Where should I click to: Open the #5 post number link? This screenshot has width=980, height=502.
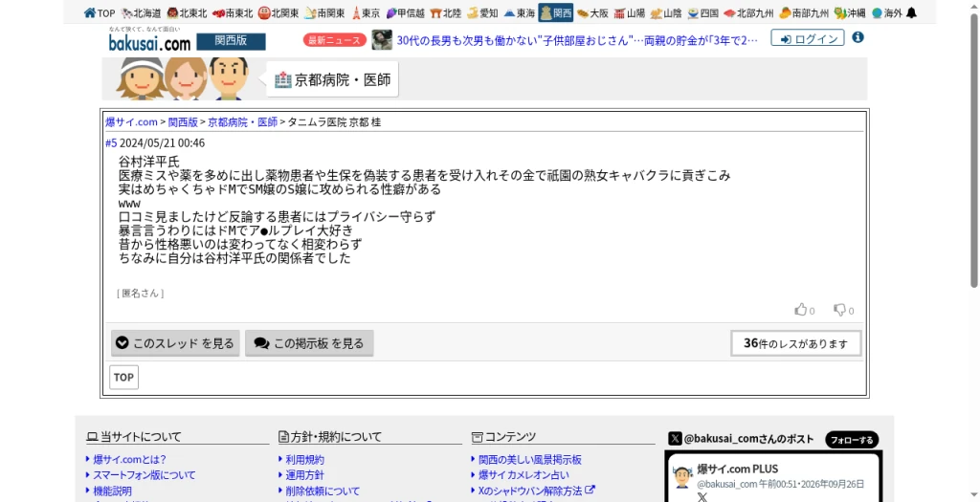[111, 143]
